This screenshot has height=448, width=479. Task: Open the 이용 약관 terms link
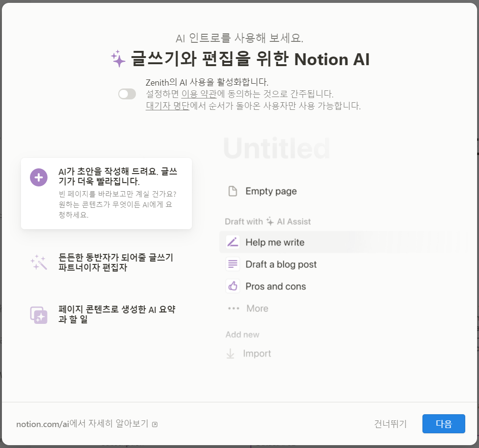click(x=199, y=94)
